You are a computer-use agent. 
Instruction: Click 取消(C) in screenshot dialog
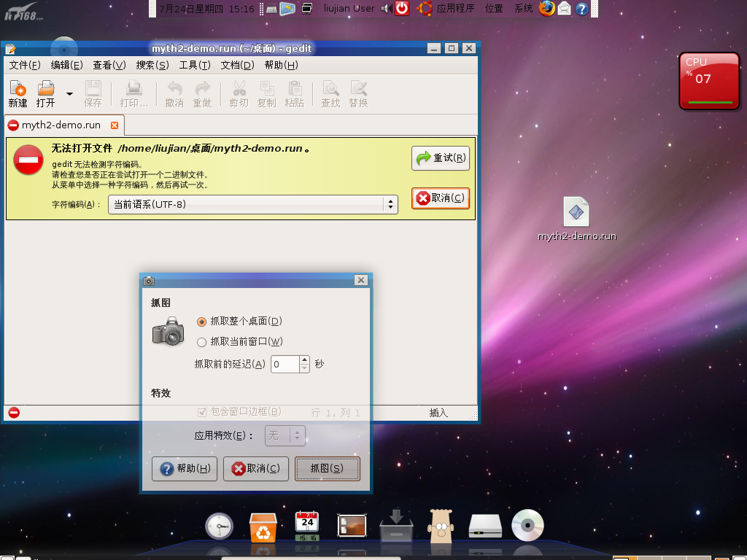(x=256, y=469)
